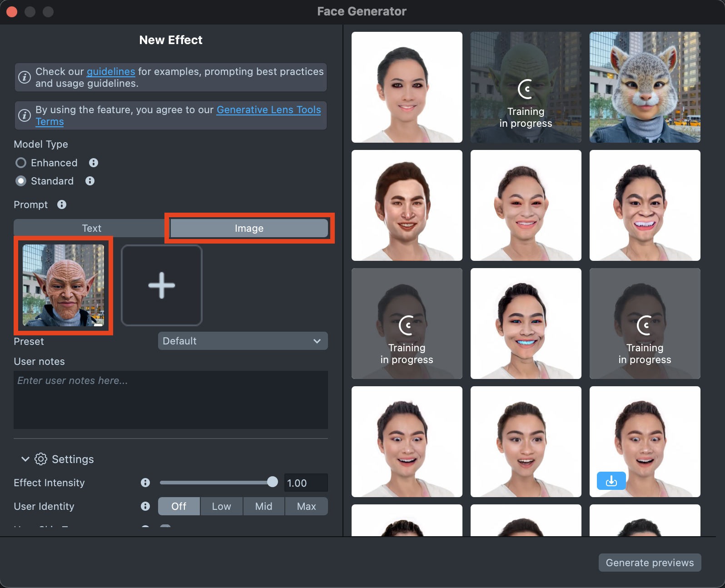Click the User Identity info icon
725x588 pixels.
point(145,506)
